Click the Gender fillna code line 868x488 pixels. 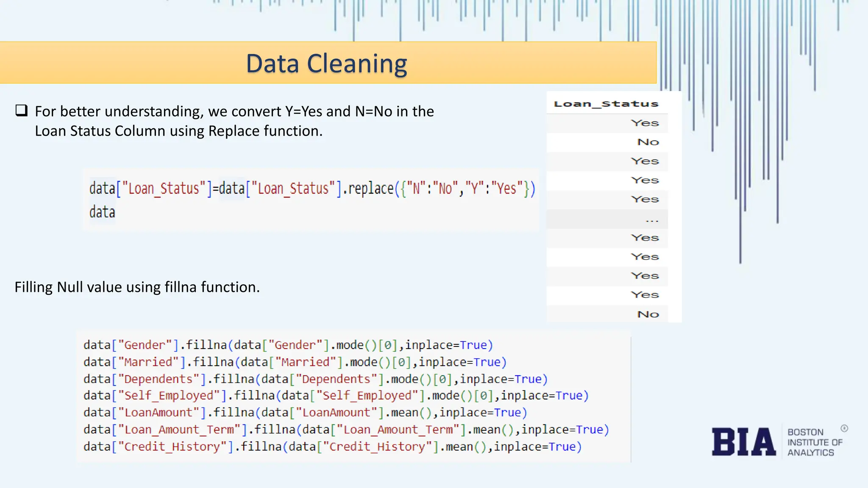288,345
